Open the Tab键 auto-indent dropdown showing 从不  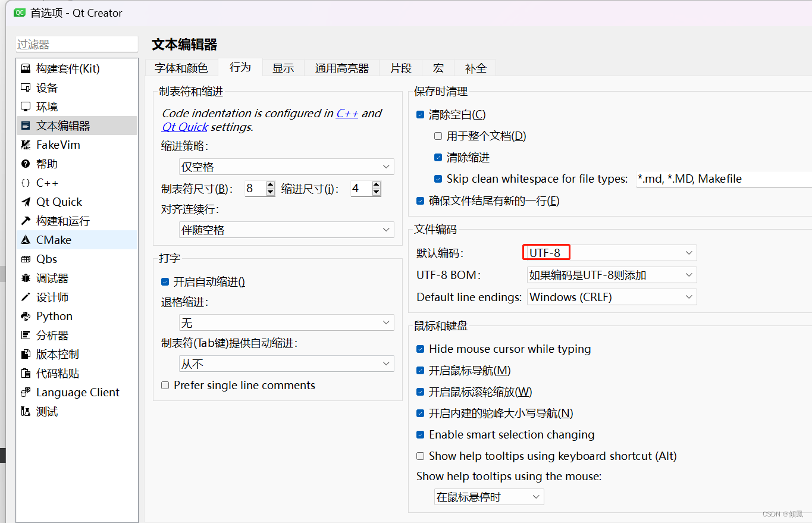[x=287, y=364]
